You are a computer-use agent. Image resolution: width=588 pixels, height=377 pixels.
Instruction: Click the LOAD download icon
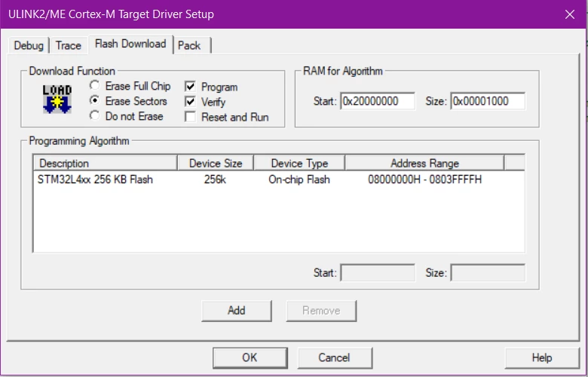click(x=57, y=100)
